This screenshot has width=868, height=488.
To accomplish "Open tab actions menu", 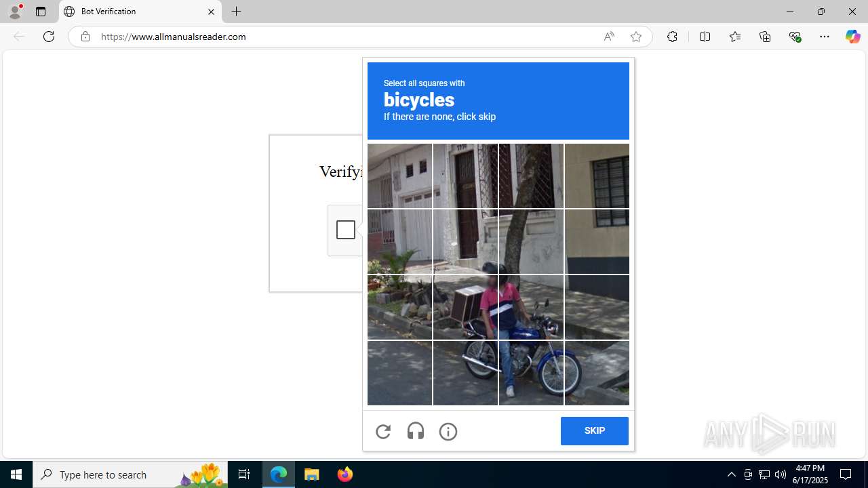I will tap(41, 12).
